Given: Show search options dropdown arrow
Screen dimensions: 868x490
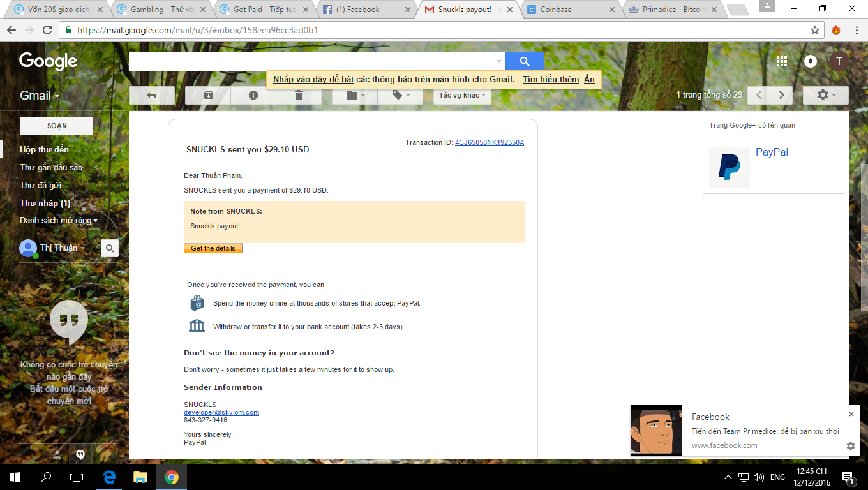Looking at the screenshot, I should pos(499,61).
